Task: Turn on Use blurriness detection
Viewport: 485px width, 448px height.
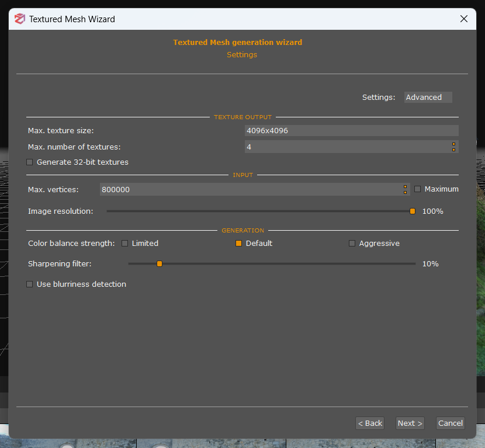Action: pyautogui.click(x=30, y=284)
